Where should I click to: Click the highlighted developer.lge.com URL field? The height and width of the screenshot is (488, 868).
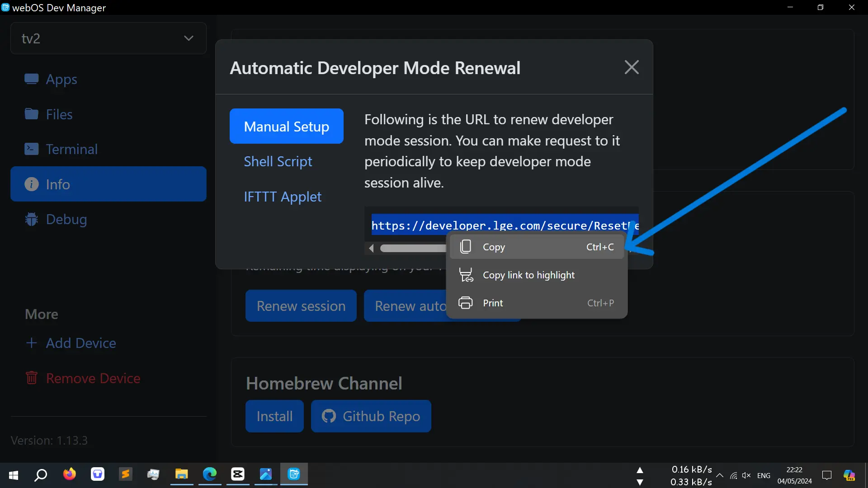505,225
